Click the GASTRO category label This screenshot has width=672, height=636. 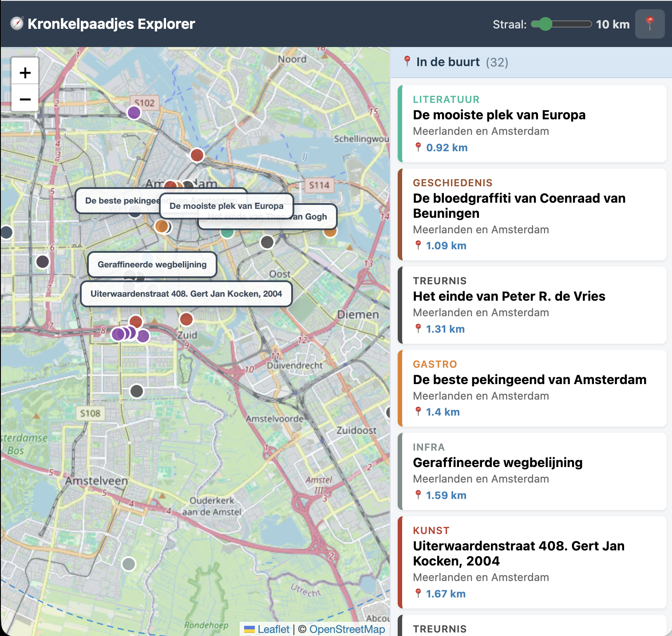435,364
